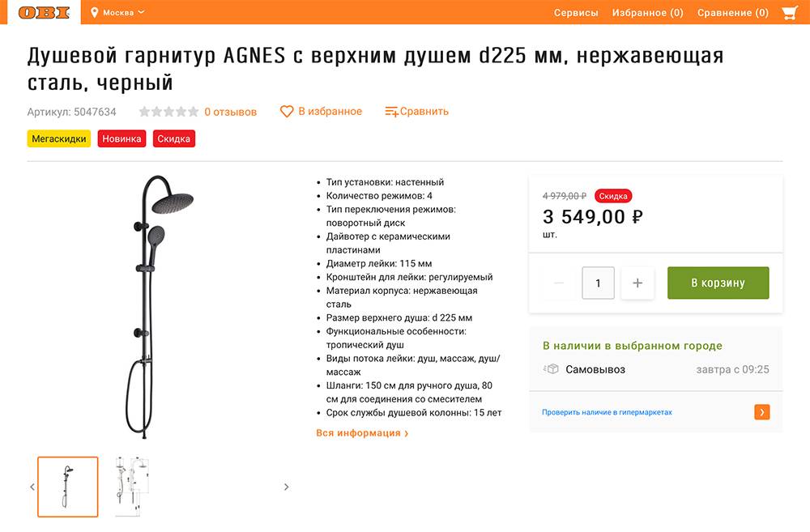Click the quantity input field
Viewport: 810px width, 532px height.
599,283
